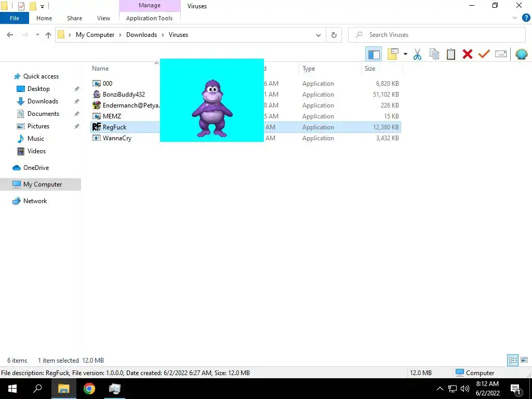This screenshot has height=399, width=532.
Task: Click the Properties icon in title bar
Action: [21, 6]
